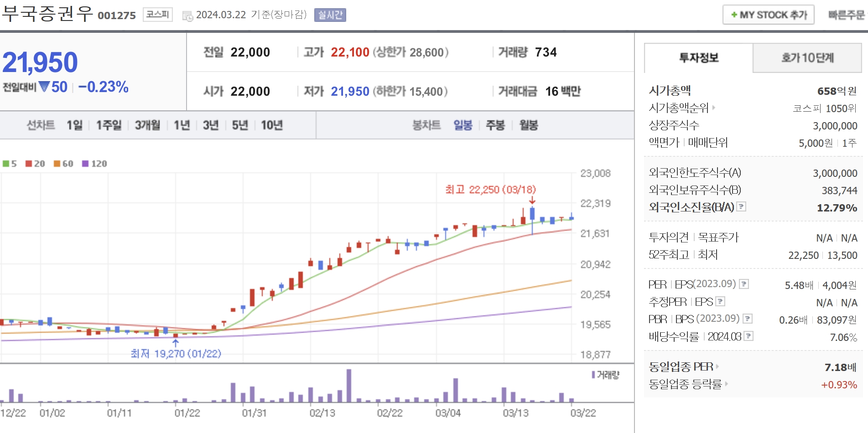The image size is (868, 433).
Task: Click the 거래량 volume legend marker
Action: [593, 375]
